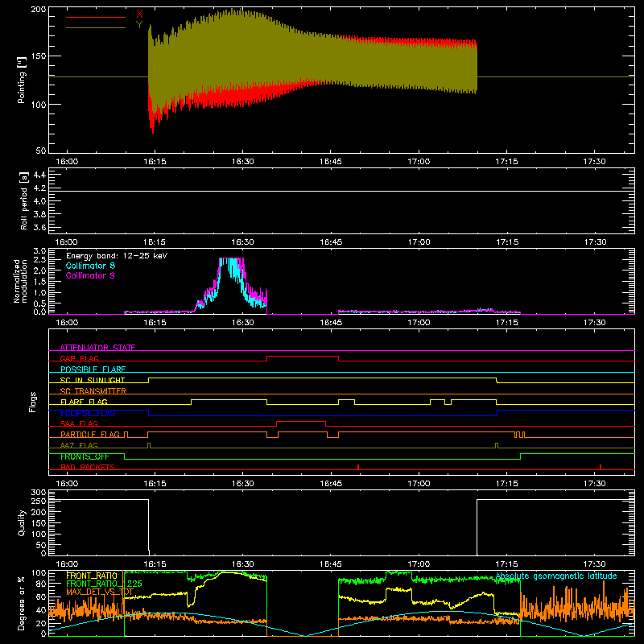Click the blue ECLIPSE_FLAG label
The image size is (644, 644).
[x=88, y=413]
